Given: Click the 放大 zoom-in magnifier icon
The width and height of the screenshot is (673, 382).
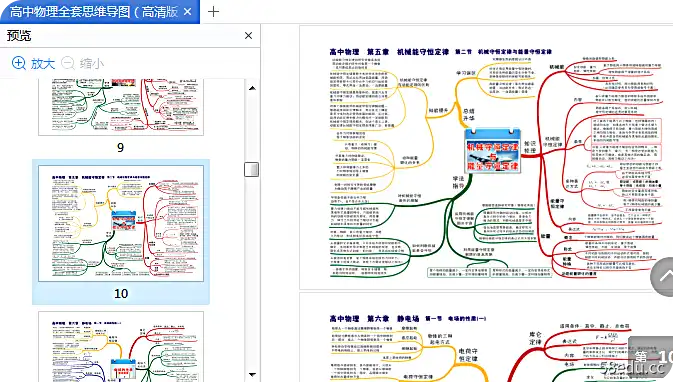Looking at the screenshot, I should click(19, 63).
